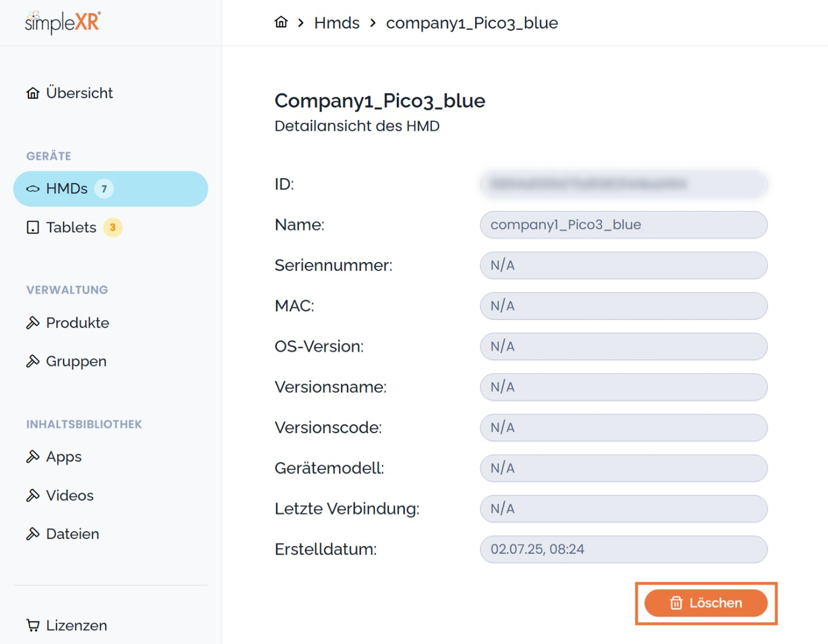The height and width of the screenshot is (644, 828).
Task: Click the tablet icon beside Tablets
Action: pos(33,228)
